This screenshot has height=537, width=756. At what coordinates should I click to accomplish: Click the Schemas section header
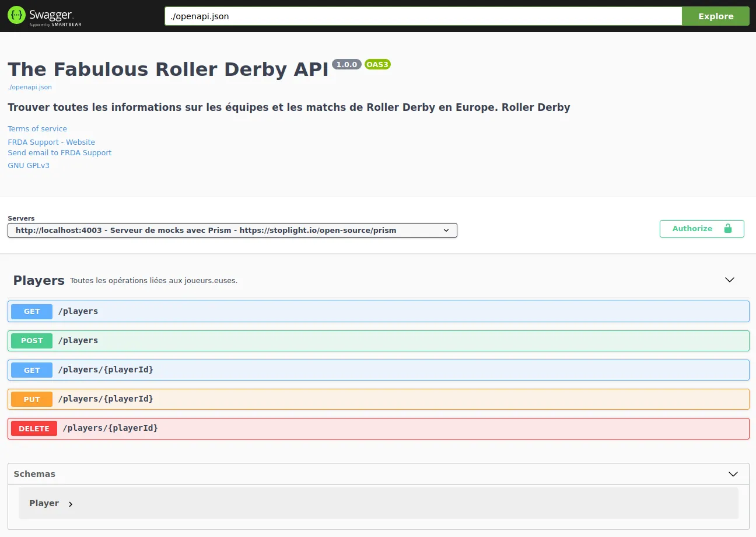(34, 473)
